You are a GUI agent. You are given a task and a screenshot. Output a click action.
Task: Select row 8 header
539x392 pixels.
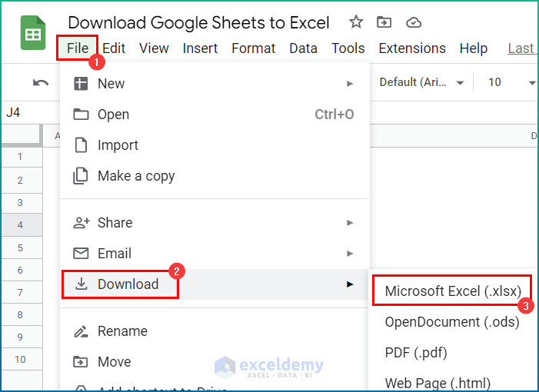point(22,314)
